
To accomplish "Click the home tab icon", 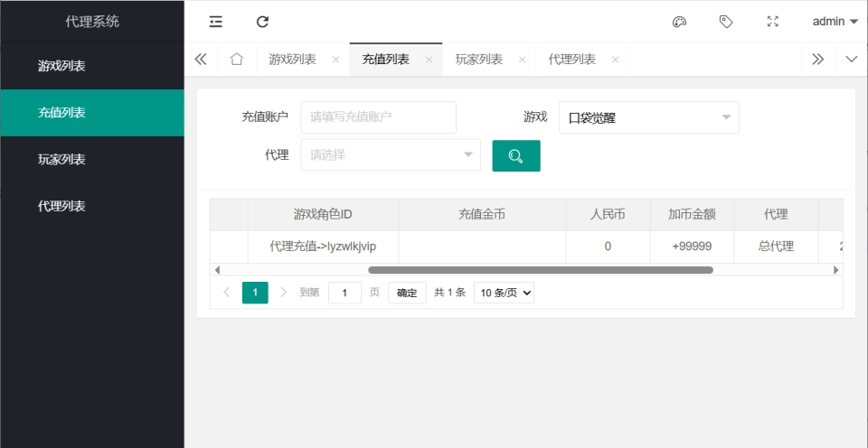I will click(x=236, y=60).
